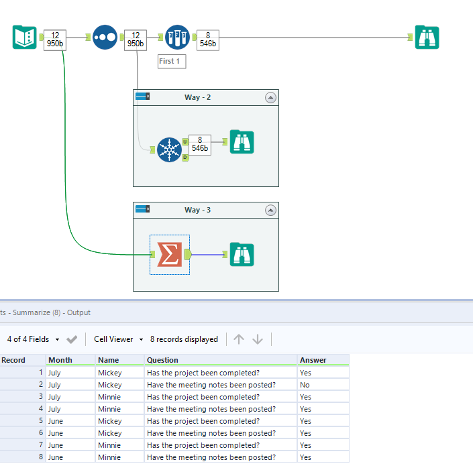The width and height of the screenshot is (473, 476).
Task: Collapse the Way - 3 container
Action: (x=270, y=210)
